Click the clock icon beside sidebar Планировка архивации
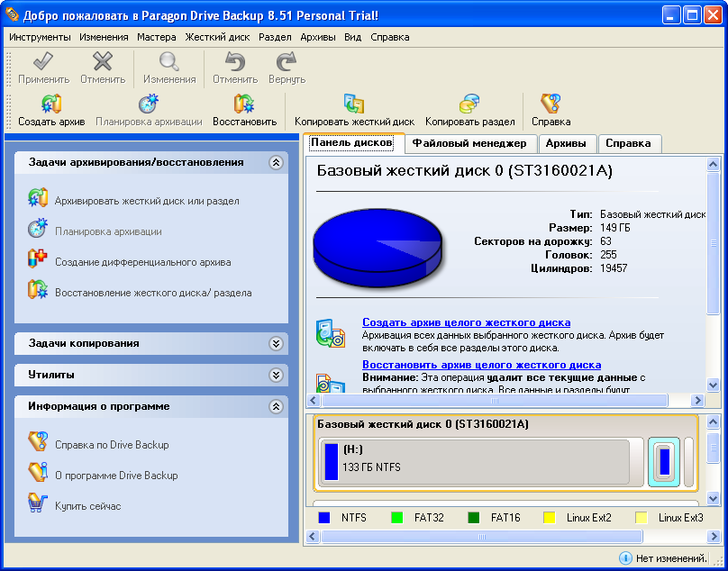The width and height of the screenshot is (728, 571). 38,229
